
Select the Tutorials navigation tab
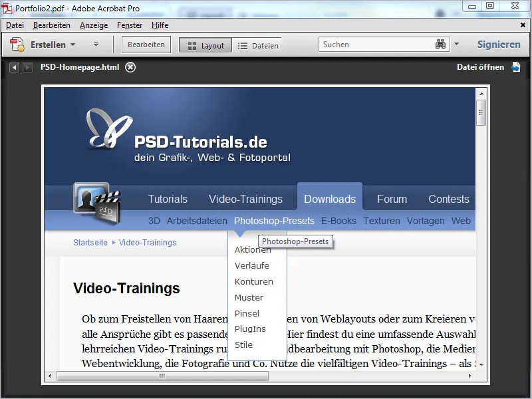click(x=168, y=199)
